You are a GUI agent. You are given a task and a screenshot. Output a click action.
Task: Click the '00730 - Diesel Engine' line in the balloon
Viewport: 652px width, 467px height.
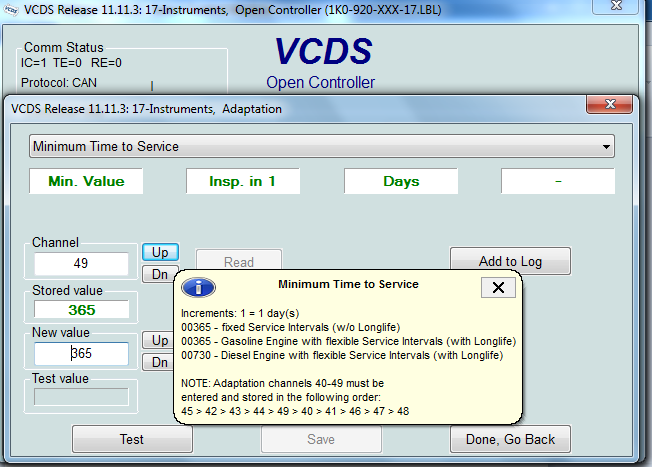coord(342,356)
